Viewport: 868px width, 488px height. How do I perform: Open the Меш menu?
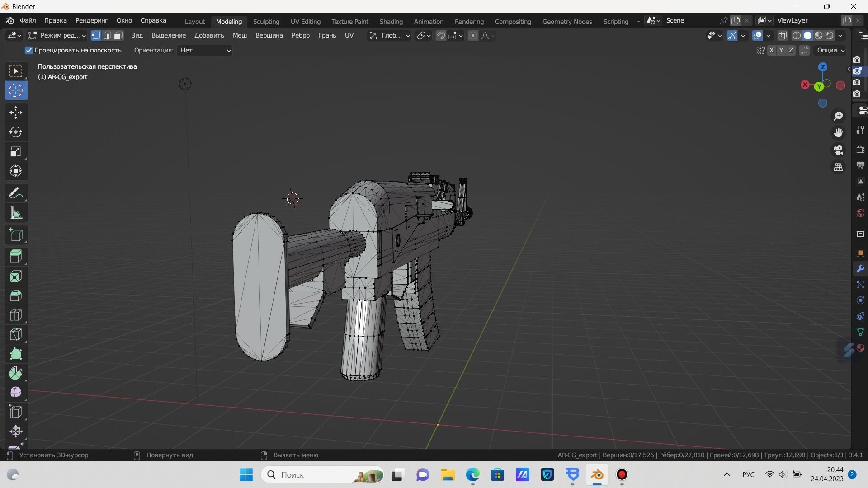coord(240,35)
